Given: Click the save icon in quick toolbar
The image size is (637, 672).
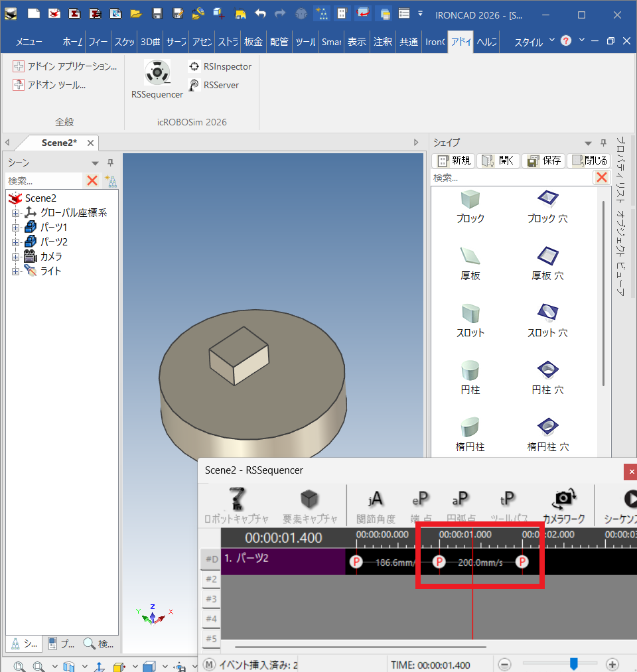Looking at the screenshot, I should pyautogui.click(x=157, y=14).
